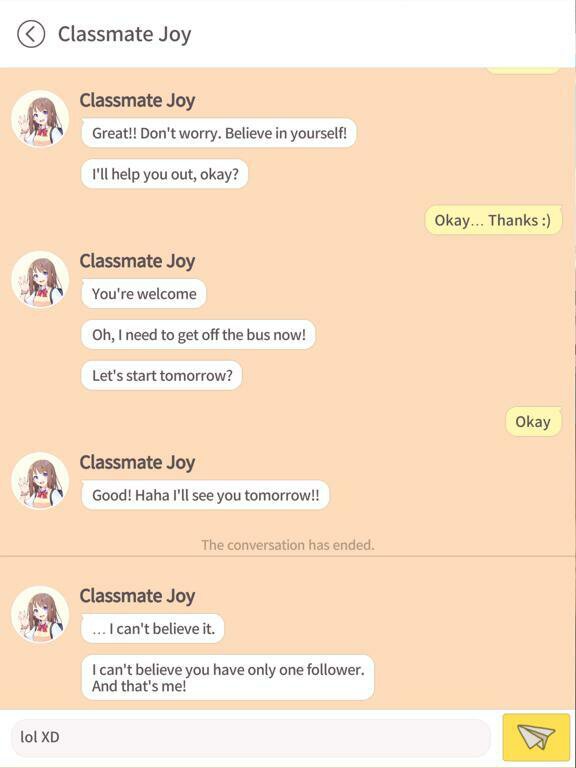Tap the back arrow icon
The image size is (576, 768).
[x=31, y=34]
